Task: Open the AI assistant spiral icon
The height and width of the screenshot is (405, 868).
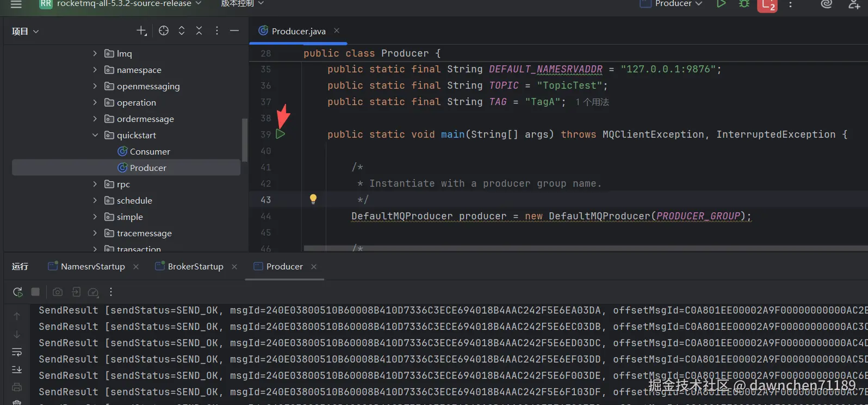Action: (826, 4)
